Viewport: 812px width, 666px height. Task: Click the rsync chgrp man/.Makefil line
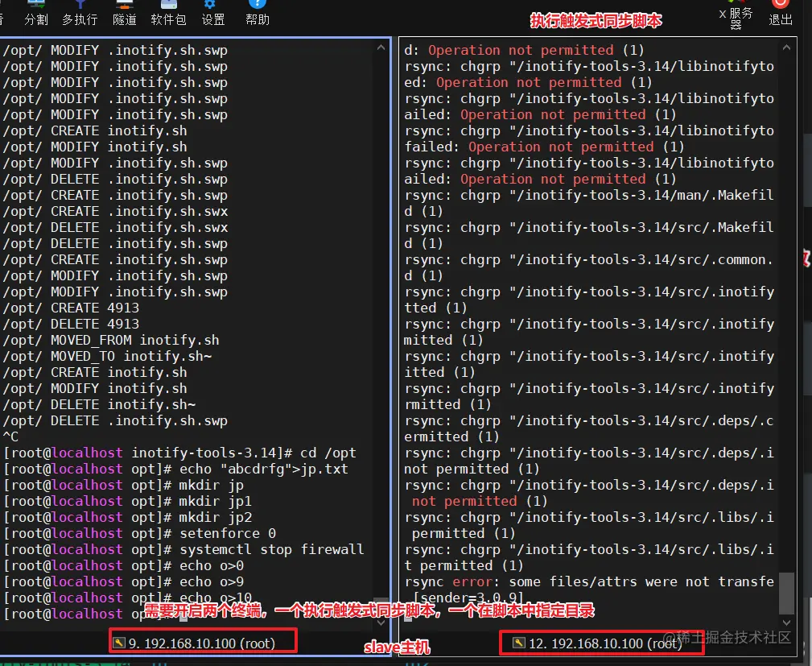coord(589,195)
